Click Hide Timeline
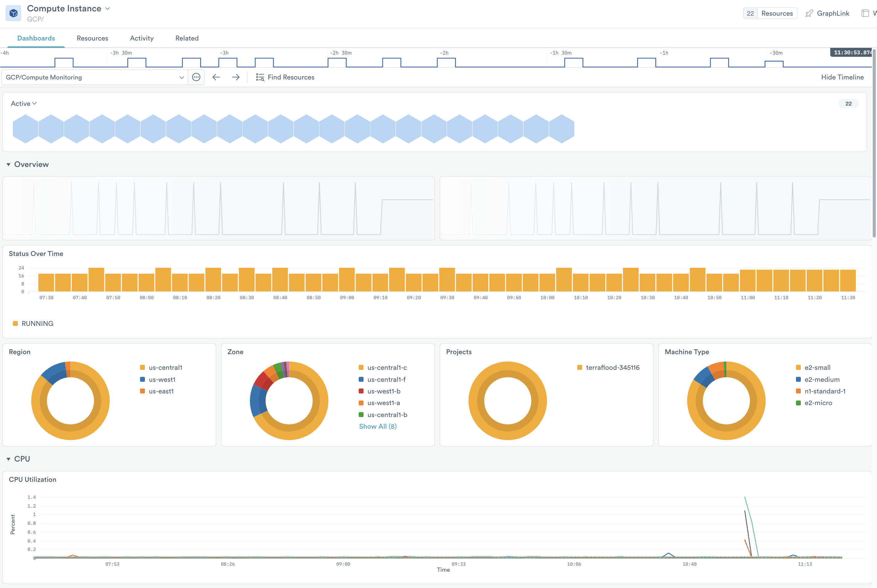Image resolution: width=877 pixels, height=588 pixels. (x=842, y=77)
